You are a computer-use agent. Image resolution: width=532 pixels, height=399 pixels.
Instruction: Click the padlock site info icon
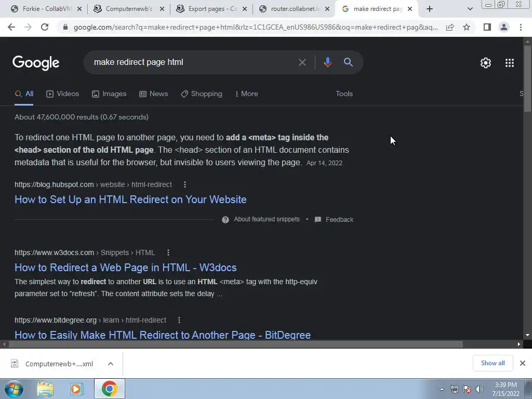[x=65, y=27]
